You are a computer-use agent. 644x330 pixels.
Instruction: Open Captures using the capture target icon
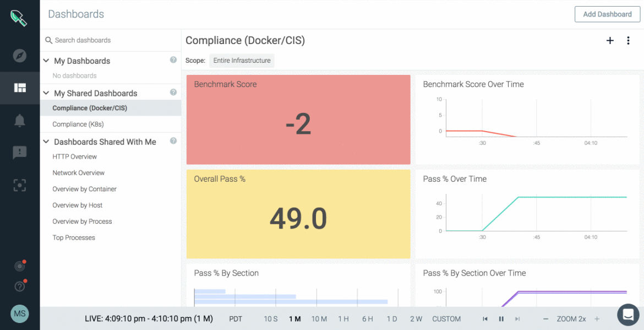click(x=20, y=185)
